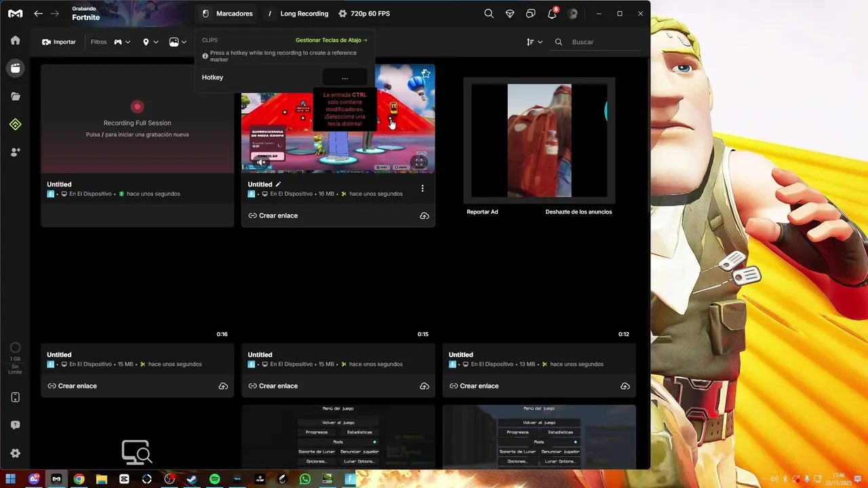This screenshot has width=868, height=488.
Task: Click the cloud upload icon on the 0:16 clip
Action: coord(223,386)
